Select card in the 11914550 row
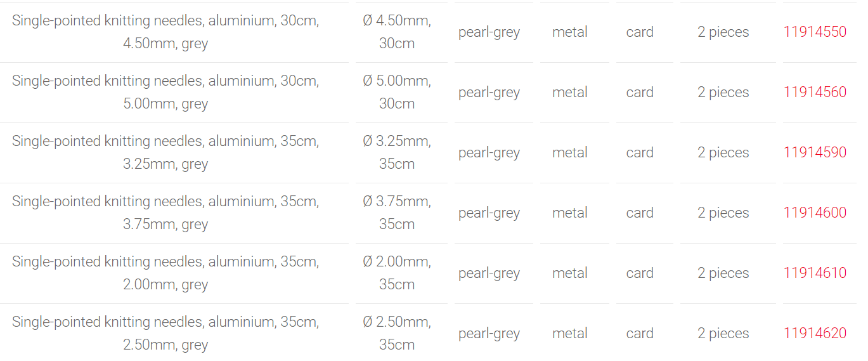This screenshot has height=361, width=868. (x=640, y=32)
